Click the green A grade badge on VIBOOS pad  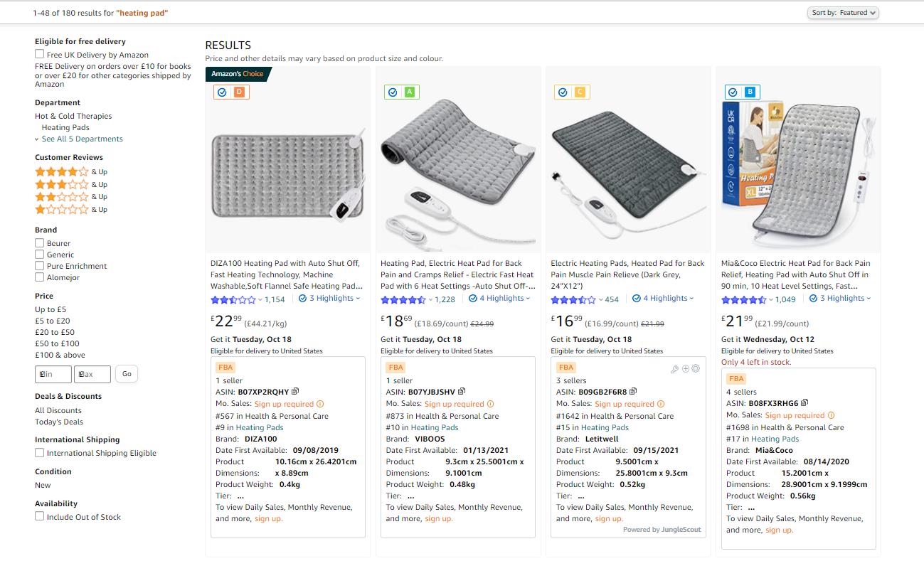409,92
